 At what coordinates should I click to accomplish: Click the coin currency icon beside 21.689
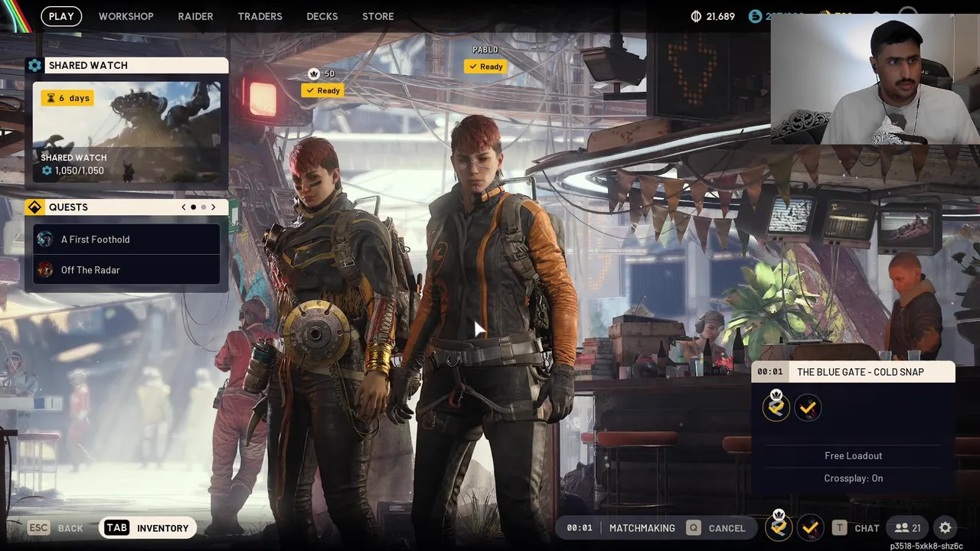coord(696,16)
